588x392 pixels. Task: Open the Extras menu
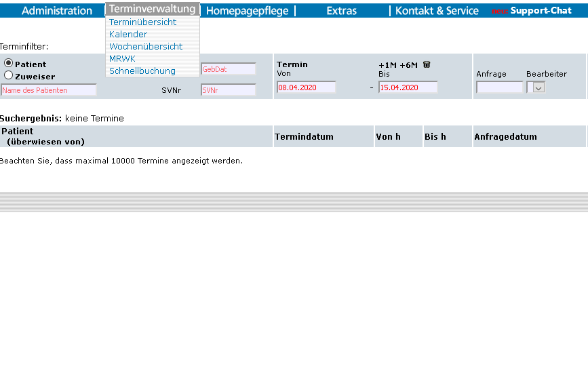point(341,11)
